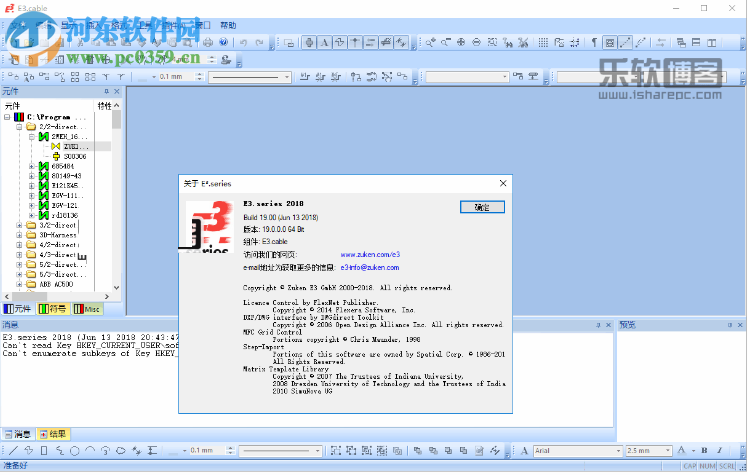
Task: Increase the 0.1 mm line width in the top toolbar
Action: (x=200, y=74)
